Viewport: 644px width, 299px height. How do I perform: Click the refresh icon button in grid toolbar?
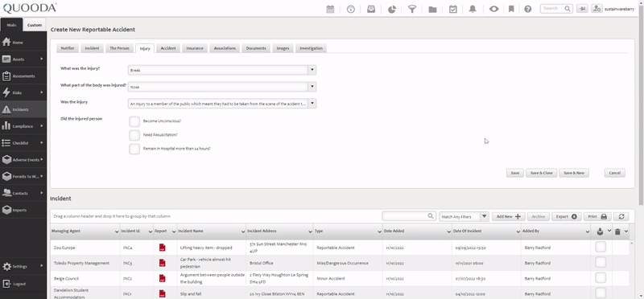coord(621,216)
